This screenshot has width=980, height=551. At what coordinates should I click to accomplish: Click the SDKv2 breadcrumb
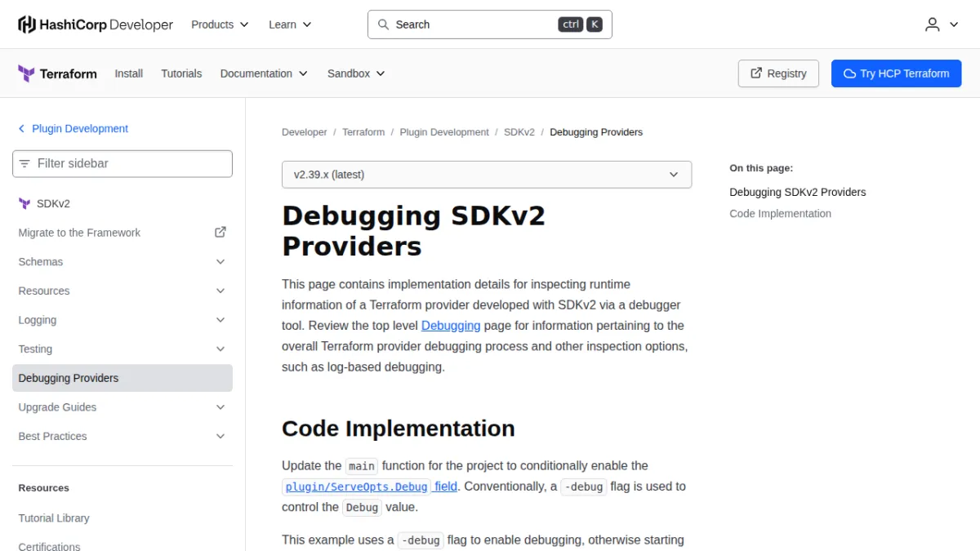[x=519, y=132]
